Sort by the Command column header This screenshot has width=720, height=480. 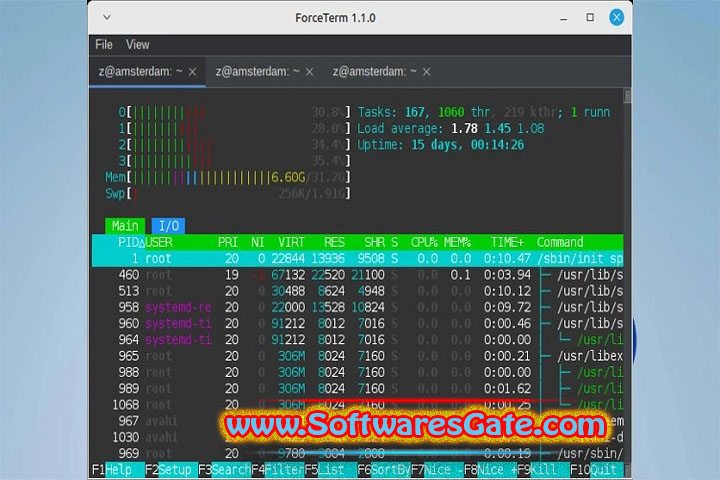(560, 242)
